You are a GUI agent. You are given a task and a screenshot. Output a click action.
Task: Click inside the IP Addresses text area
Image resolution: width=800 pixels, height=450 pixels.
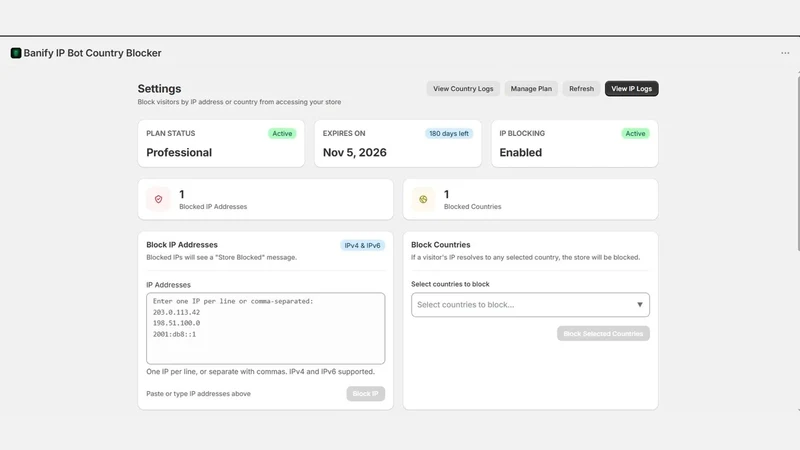[x=265, y=328]
